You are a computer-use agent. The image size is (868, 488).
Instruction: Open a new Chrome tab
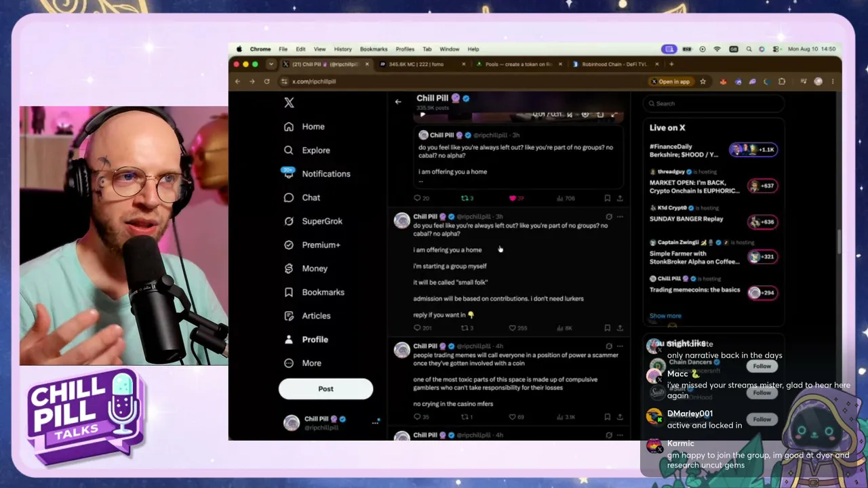(671, 64)
